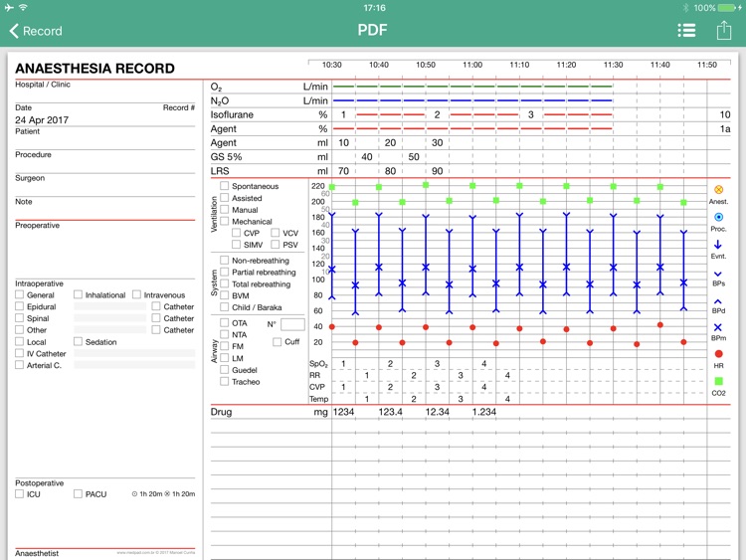The height and width of the screenshot is (560, 746).
Task: Check the Cuff box
Action: [x=277, y=341]
